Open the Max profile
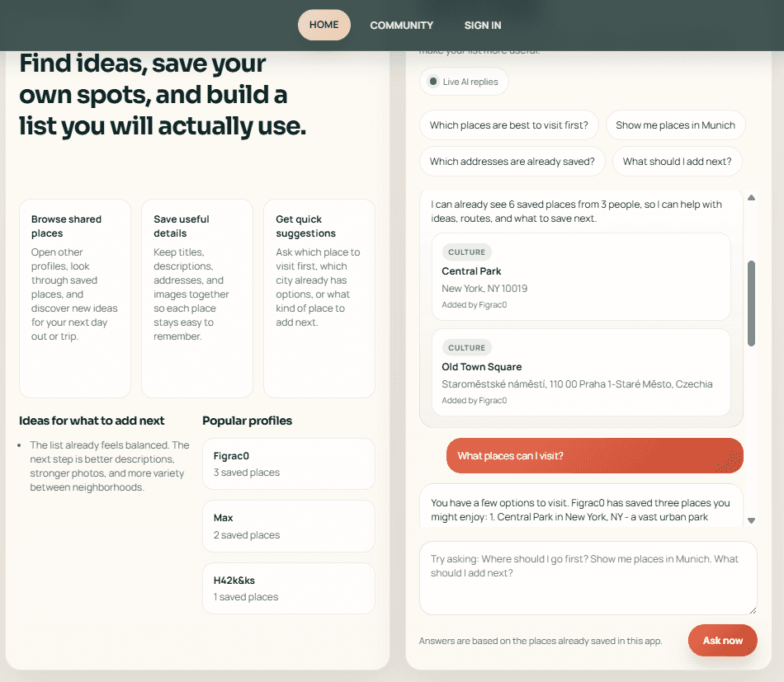The image size is (784, 682). (288, 525)
